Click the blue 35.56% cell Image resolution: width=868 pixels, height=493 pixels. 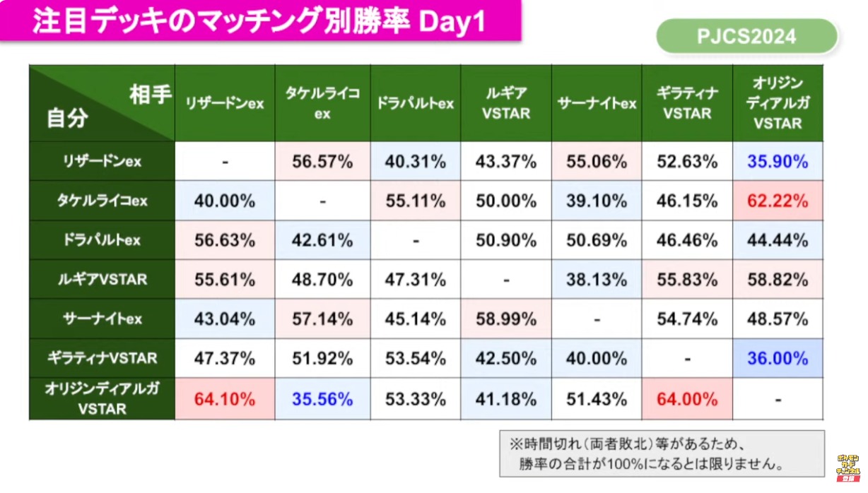pos(322,399)
